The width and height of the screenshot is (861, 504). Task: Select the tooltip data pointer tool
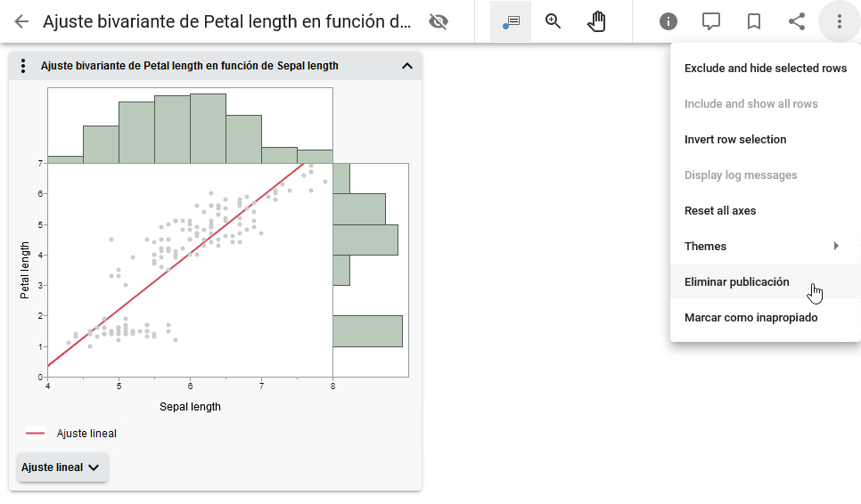tap(511, 21)
